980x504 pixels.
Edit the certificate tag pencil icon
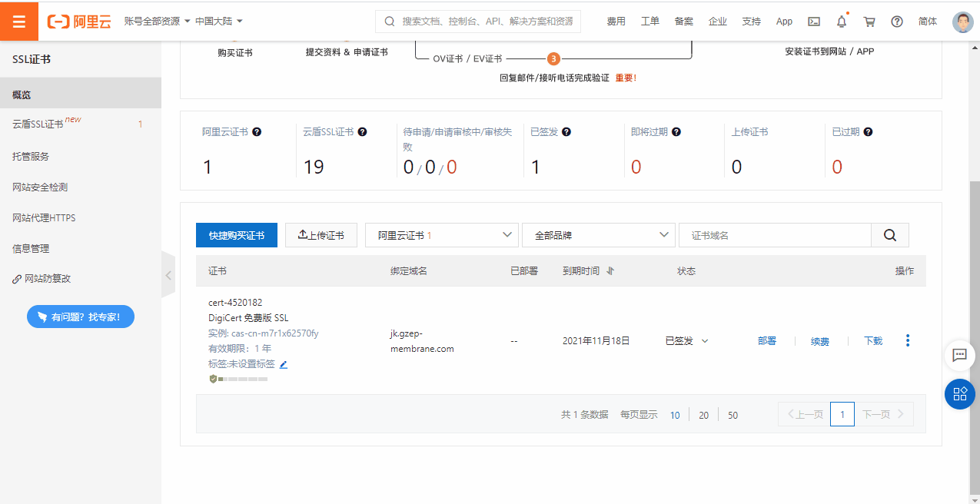284,364
